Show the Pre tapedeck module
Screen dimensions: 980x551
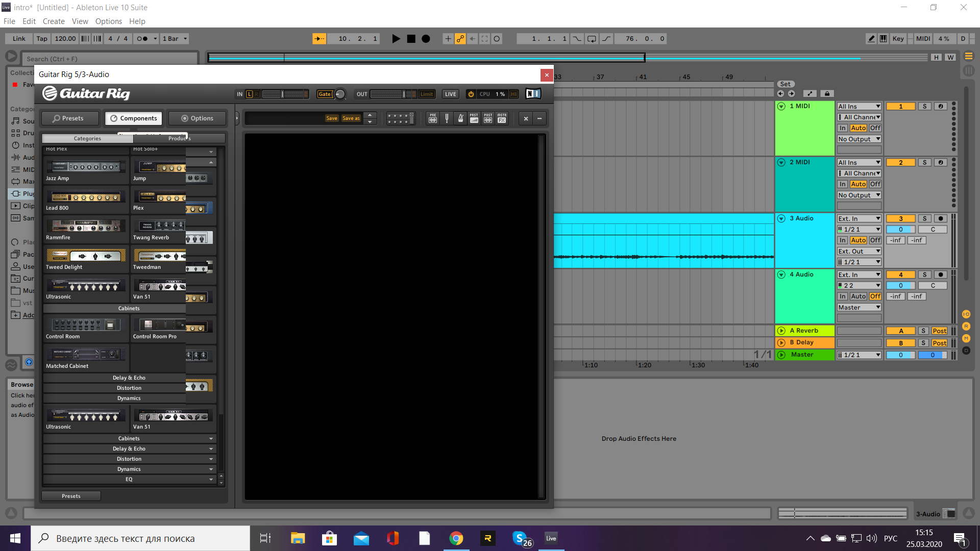point(433,118)
